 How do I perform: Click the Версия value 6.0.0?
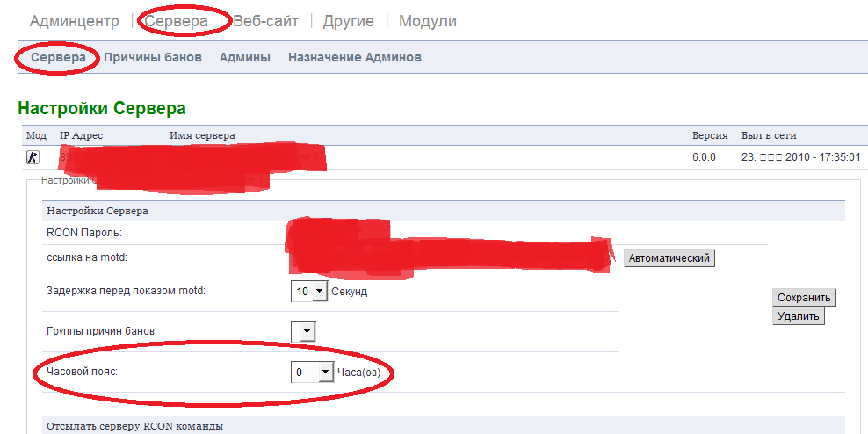click(x=704, y=158)
